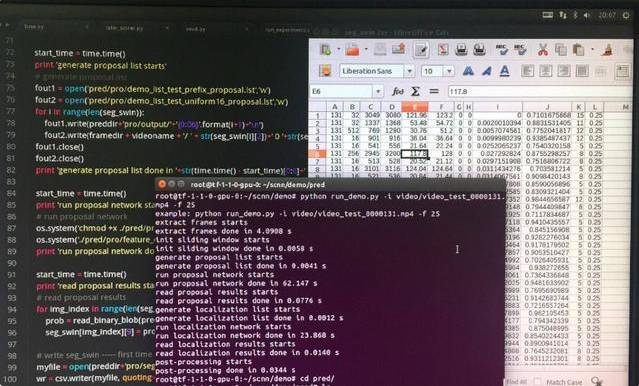
Task: Click the Cut scissors icon
Action: click(542, 50)
